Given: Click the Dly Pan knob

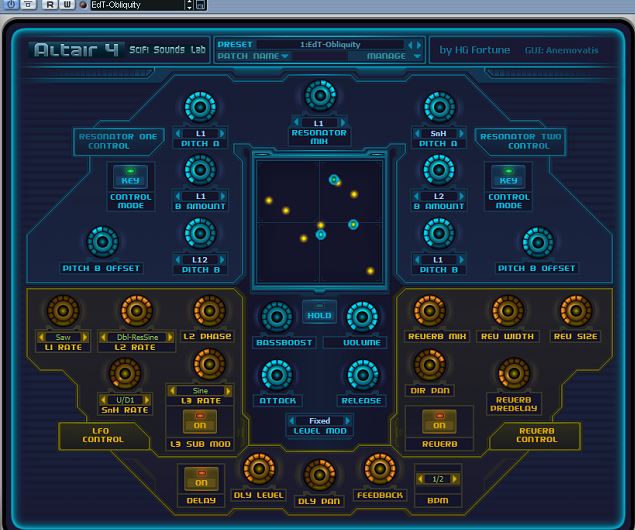Looking at the screenshot, I should (x=319, y=475).
